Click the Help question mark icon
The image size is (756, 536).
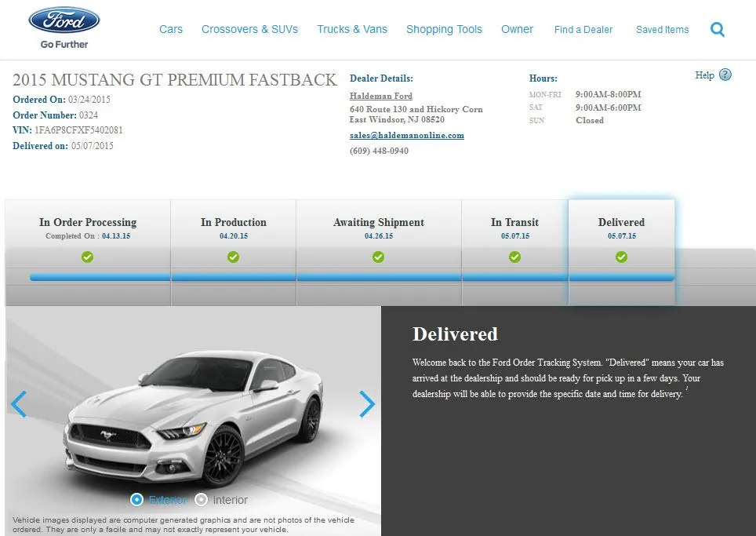[x=725, y=75]
